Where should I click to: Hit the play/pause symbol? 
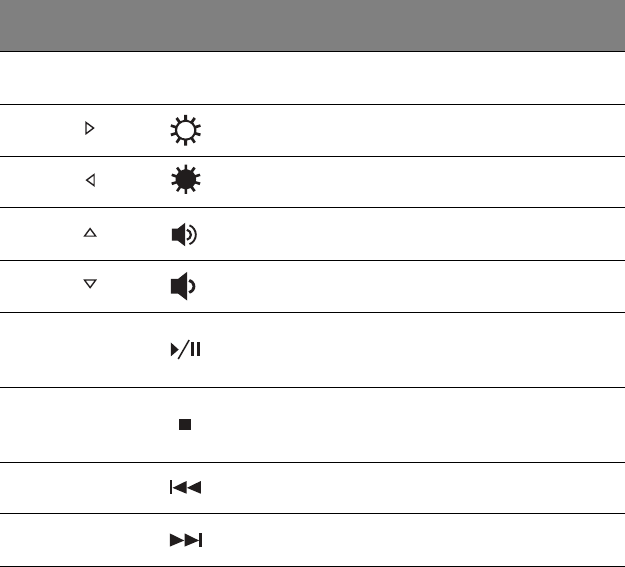(x=185, y=350)
